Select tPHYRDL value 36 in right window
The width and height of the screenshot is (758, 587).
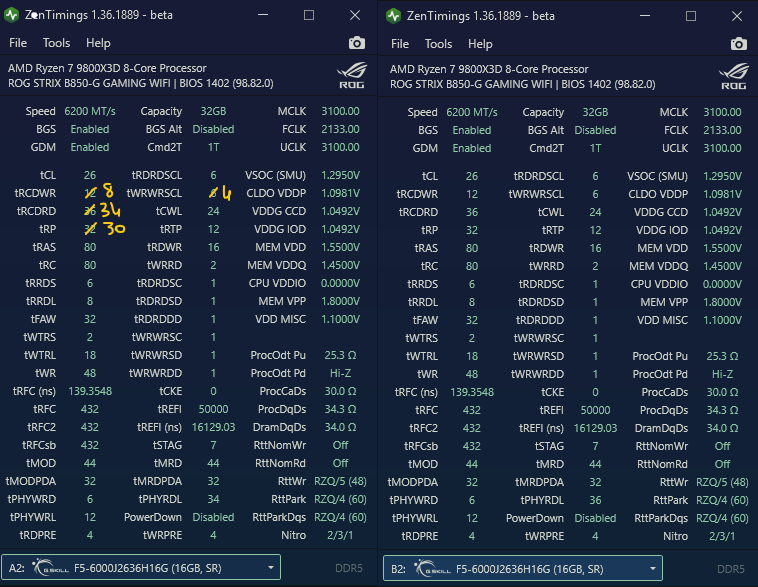[x=595, y=500]
